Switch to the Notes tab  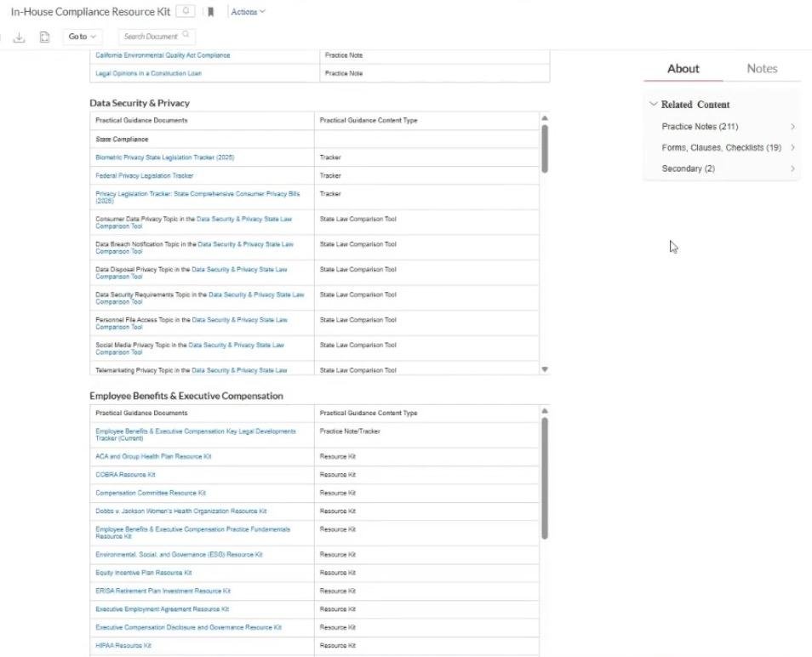(x=762, y=69)
